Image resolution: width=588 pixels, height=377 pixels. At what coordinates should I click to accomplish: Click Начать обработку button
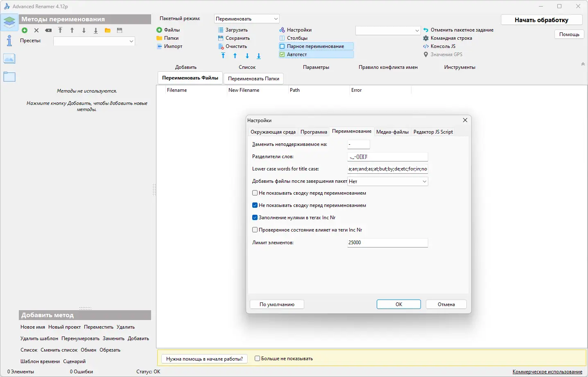(541, 20)
